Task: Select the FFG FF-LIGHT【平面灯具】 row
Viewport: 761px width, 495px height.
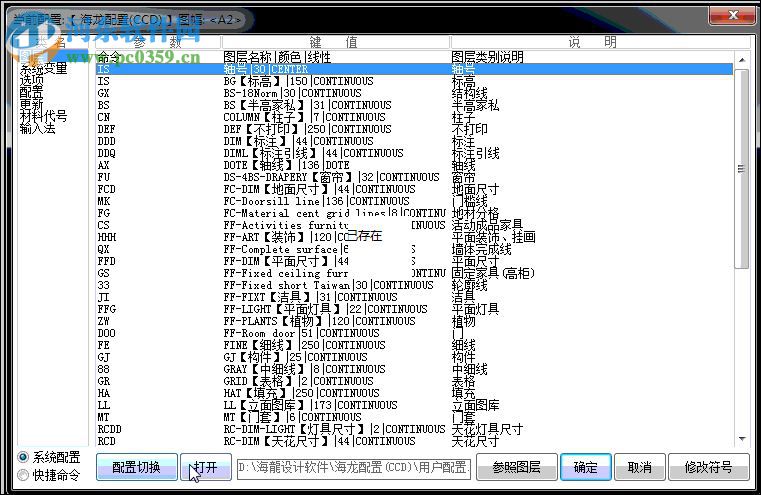Action: pyautogui.click(x=414, y=309)
